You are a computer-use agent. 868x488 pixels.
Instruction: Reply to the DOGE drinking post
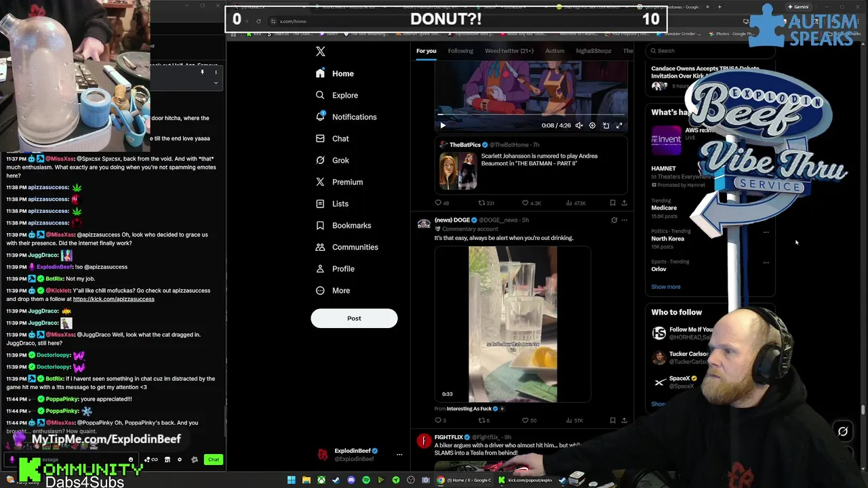pyautogui.click(x=440, y=420)
